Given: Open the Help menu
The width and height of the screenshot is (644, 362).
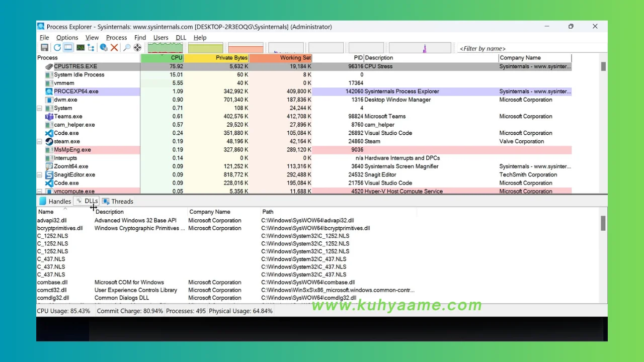Looking at the screenshot, I should (x=200, y=37).
